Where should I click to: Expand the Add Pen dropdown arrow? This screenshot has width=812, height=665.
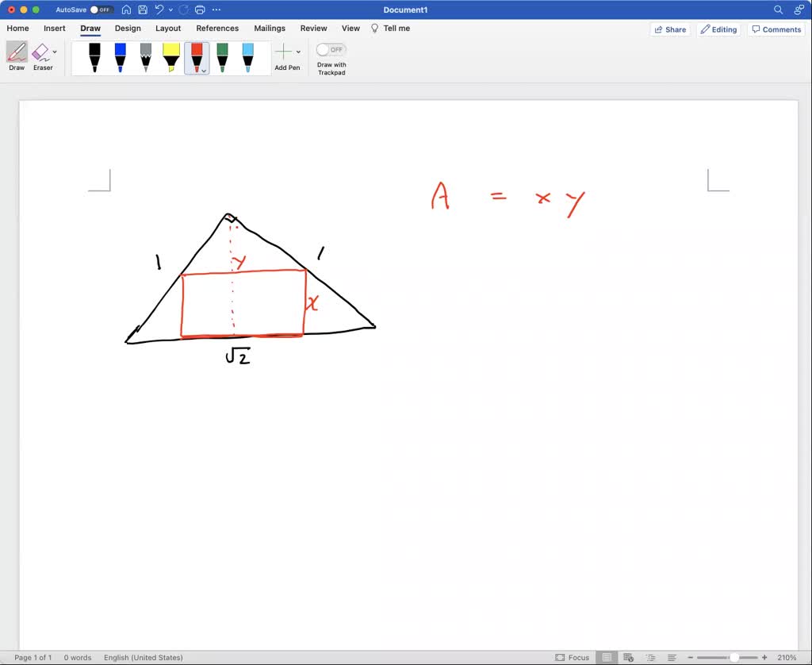click(298, 52)
